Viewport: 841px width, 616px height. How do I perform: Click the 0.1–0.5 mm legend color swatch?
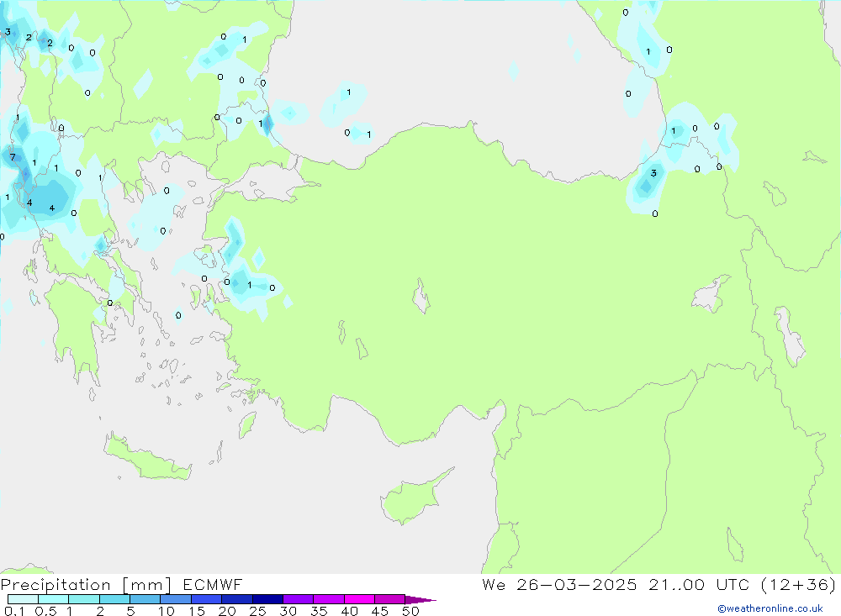23,599
